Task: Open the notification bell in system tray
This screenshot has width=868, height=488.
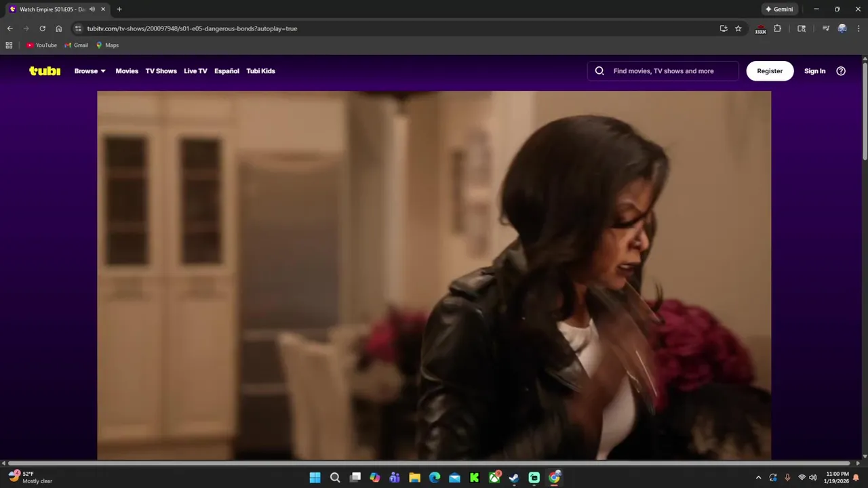Action: [x=856, y=478]
